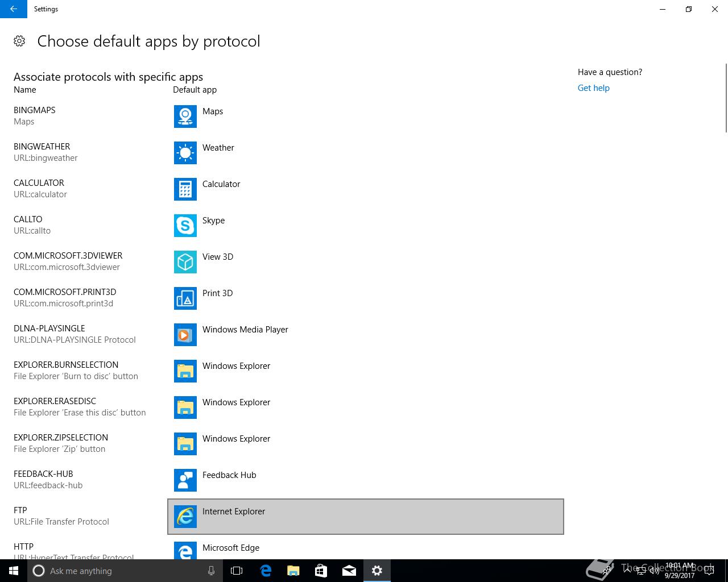Click the Ask me anything search box
The height and width of the screenshot is (582, 728).
point(125,571)
